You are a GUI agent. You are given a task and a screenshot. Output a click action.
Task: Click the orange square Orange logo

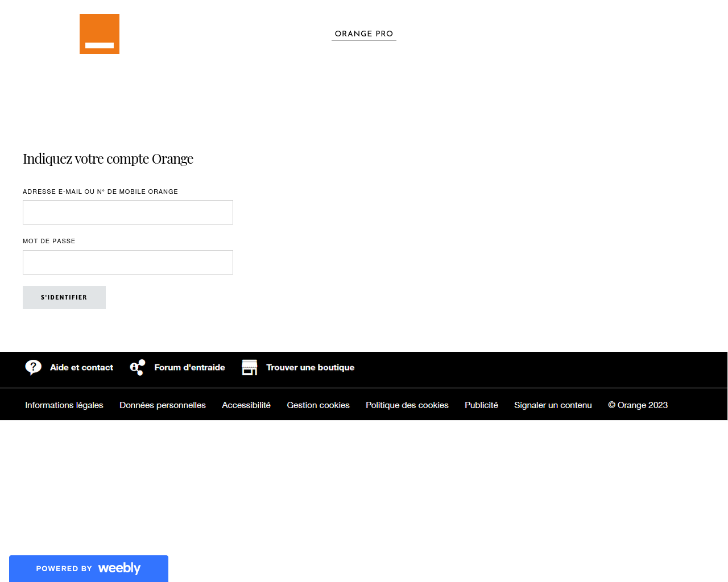coord(100,34)
